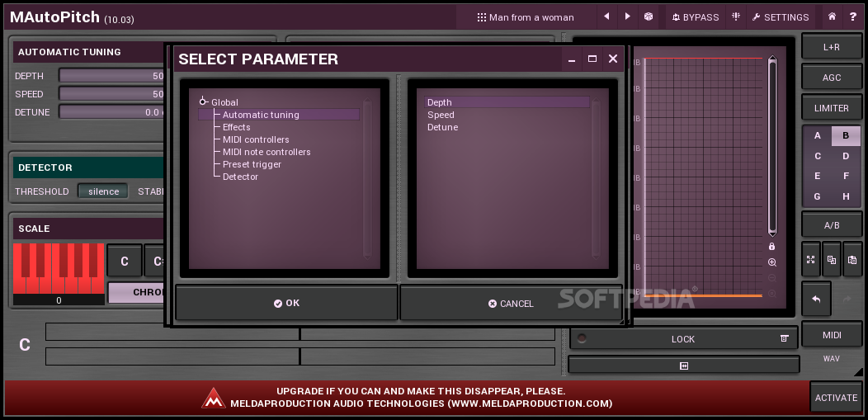The width and height of the screenshot is (868, 420).
Task: Go to the previous preset arrow
Action: (x=606, y=17)
